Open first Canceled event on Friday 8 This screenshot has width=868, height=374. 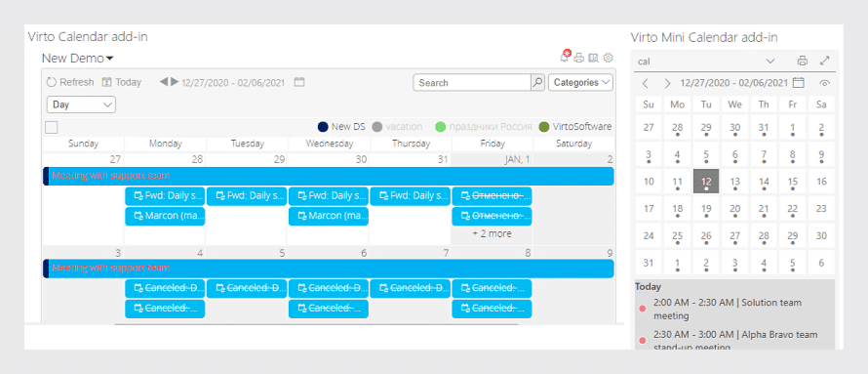(493, 289)
